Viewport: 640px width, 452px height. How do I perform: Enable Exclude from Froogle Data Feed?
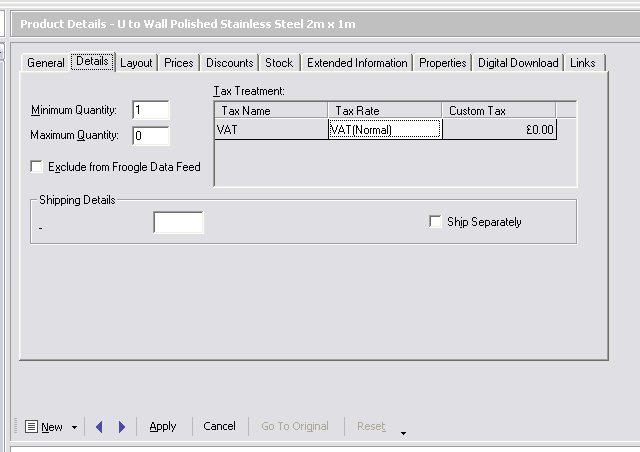[38, 167]
